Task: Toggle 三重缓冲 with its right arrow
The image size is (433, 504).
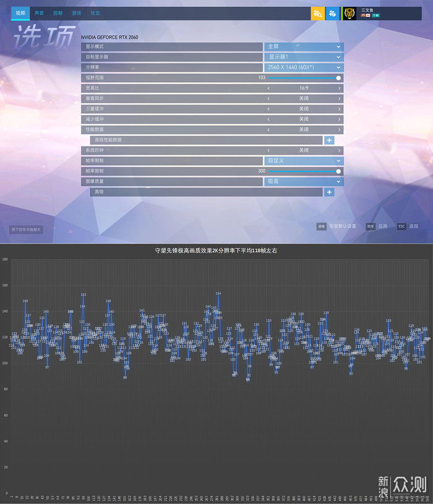Action: click(x=339, y=109)
